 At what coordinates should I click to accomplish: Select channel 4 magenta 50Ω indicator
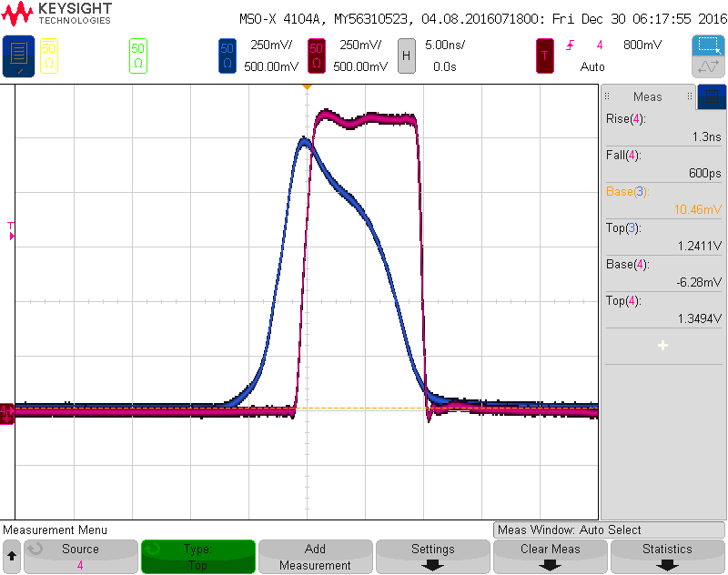316,55
